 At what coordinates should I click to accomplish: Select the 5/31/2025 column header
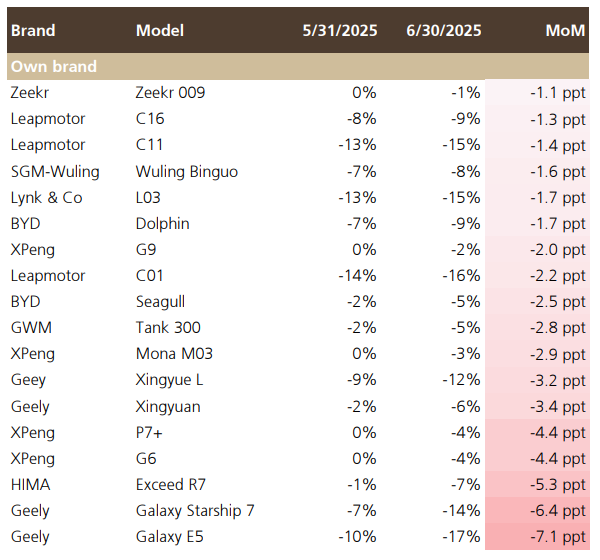pyautogui.click(x=340, y=30)
